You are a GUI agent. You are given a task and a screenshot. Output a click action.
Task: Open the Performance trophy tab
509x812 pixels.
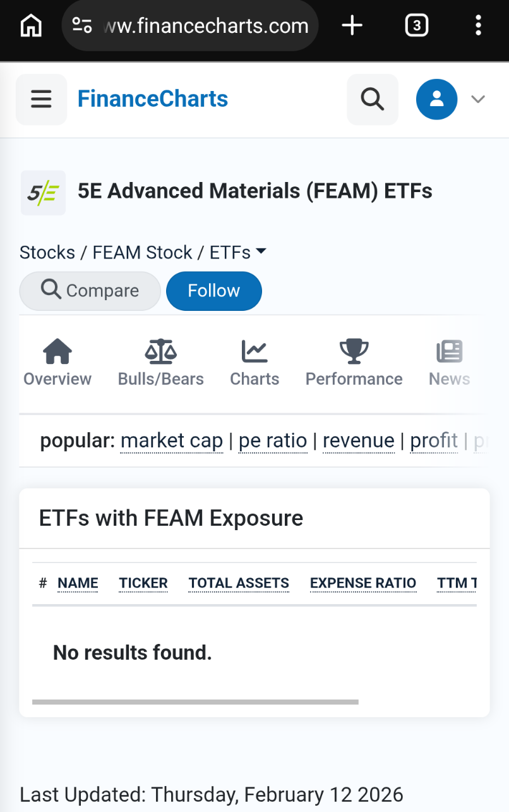tap(354, 363)
